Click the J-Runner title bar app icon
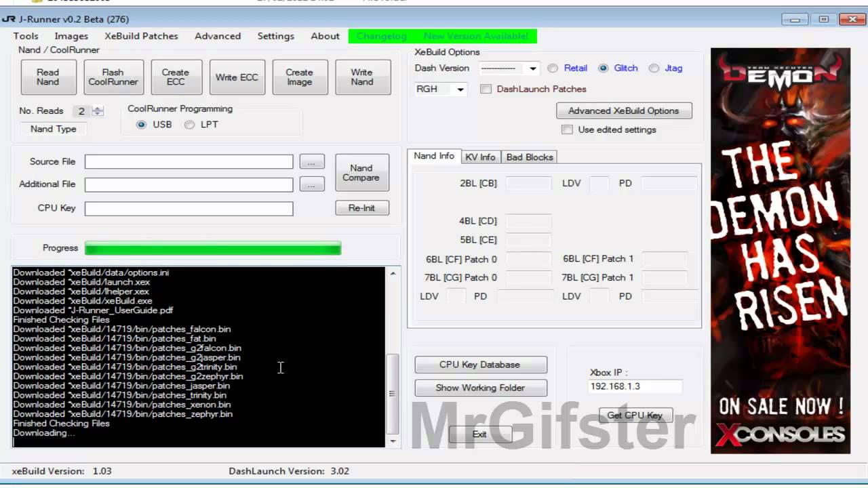 click(x=8, y=19)
